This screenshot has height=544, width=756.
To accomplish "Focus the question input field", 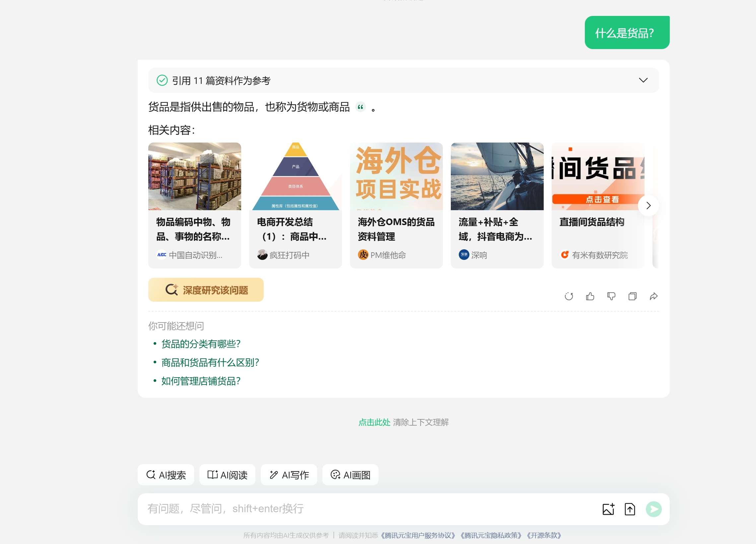I will pos(367,509).
